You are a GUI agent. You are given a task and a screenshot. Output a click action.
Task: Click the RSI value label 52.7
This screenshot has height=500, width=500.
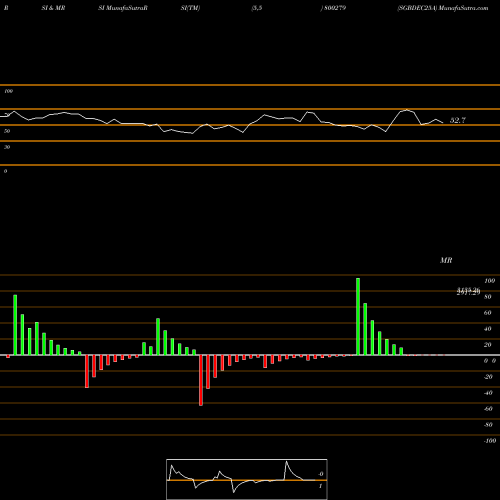[x=458, y=120]
